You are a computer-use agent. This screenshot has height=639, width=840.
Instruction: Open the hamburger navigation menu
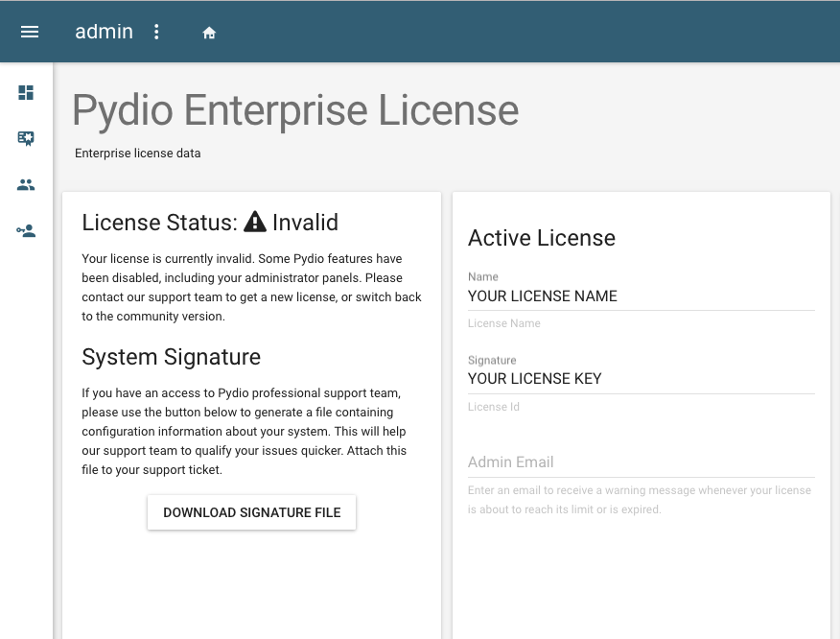pos(30,32)
